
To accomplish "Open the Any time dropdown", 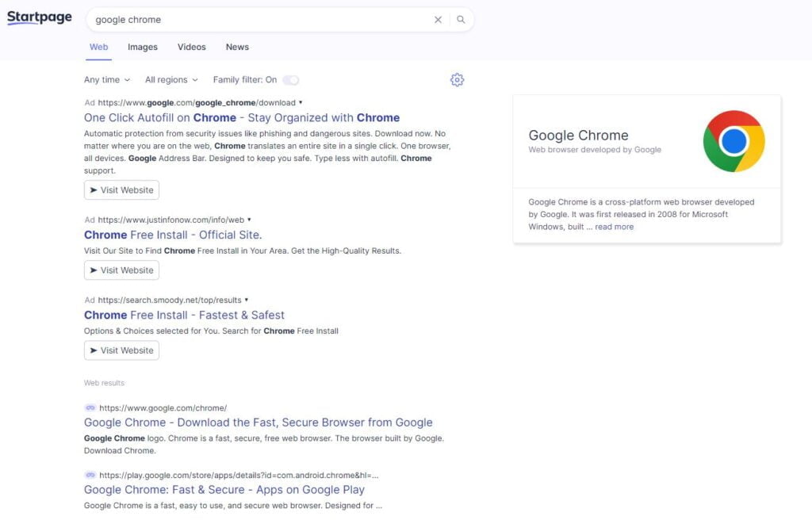I will 107,80.
